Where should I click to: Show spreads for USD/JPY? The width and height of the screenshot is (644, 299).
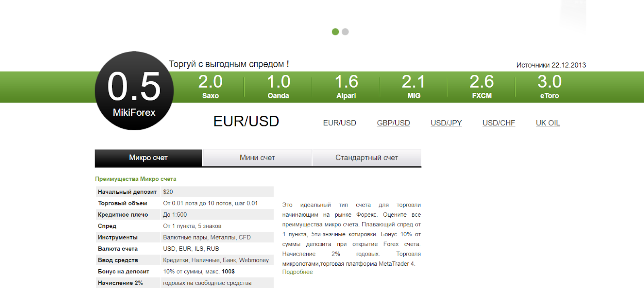coord(446,123)
